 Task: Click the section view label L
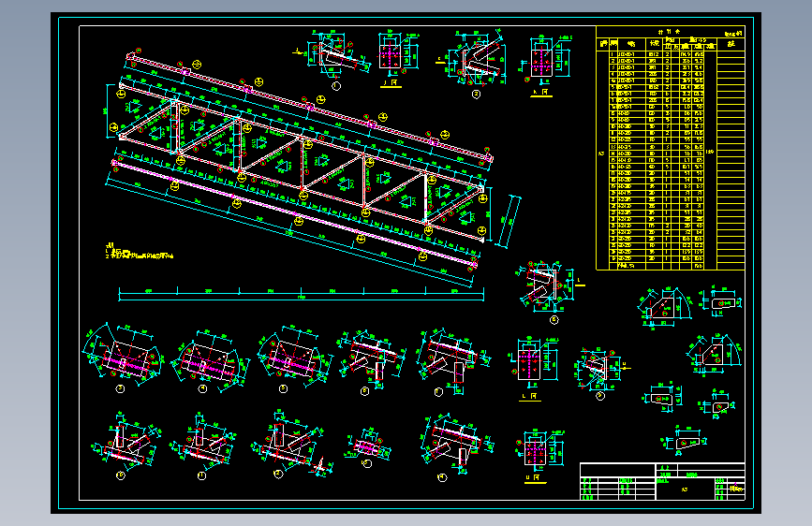530,397
